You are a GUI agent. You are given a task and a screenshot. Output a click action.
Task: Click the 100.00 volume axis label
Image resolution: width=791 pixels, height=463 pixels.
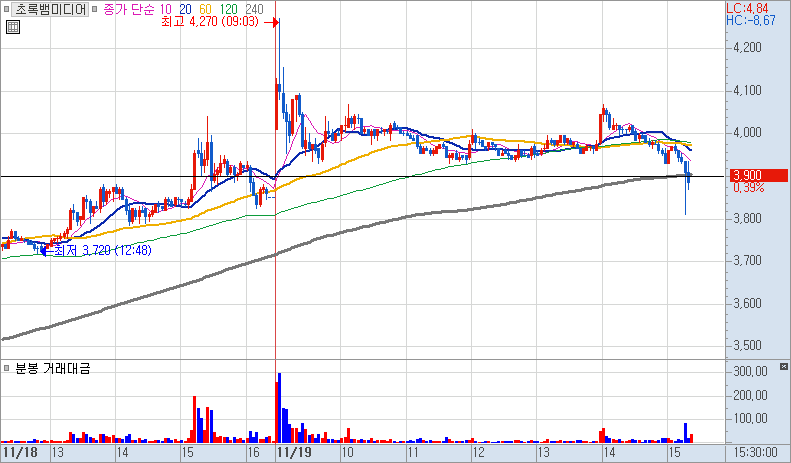pyautogui.click(x=750, y=418)
